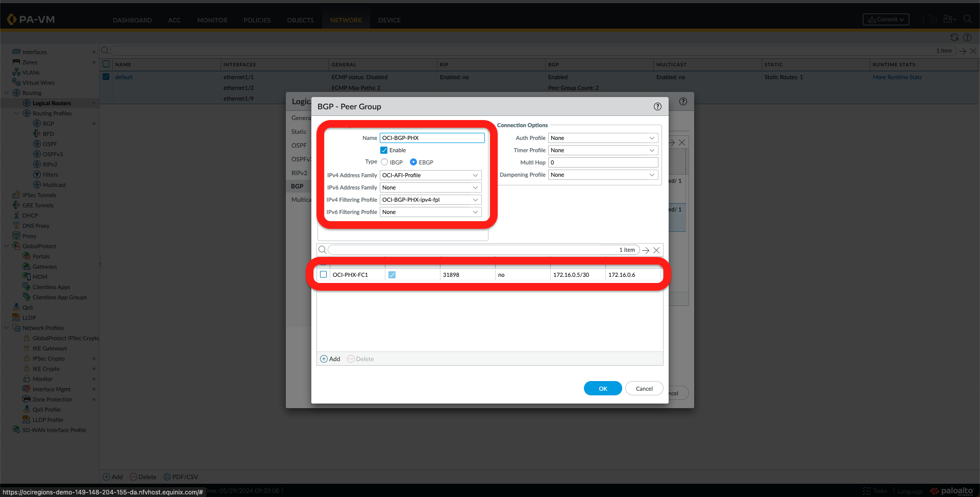Toggle the Enable checkbox for peer group
980x497 pixels.
tap(384, 150)
